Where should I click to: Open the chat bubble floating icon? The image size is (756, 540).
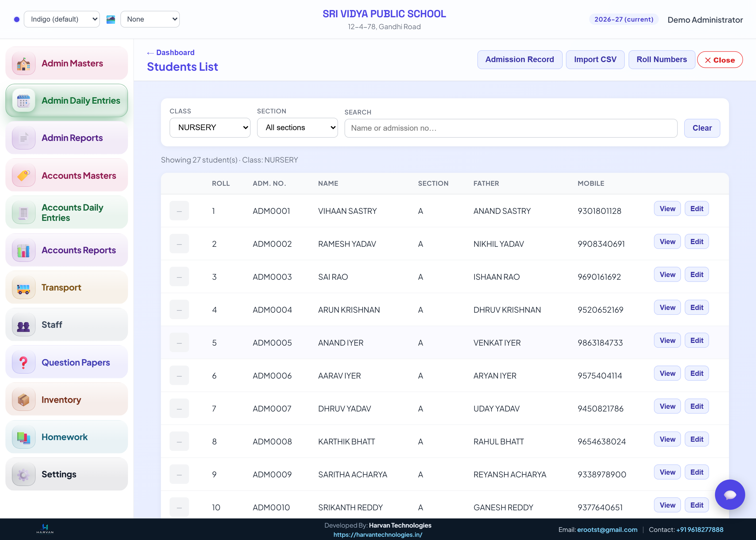730,494
